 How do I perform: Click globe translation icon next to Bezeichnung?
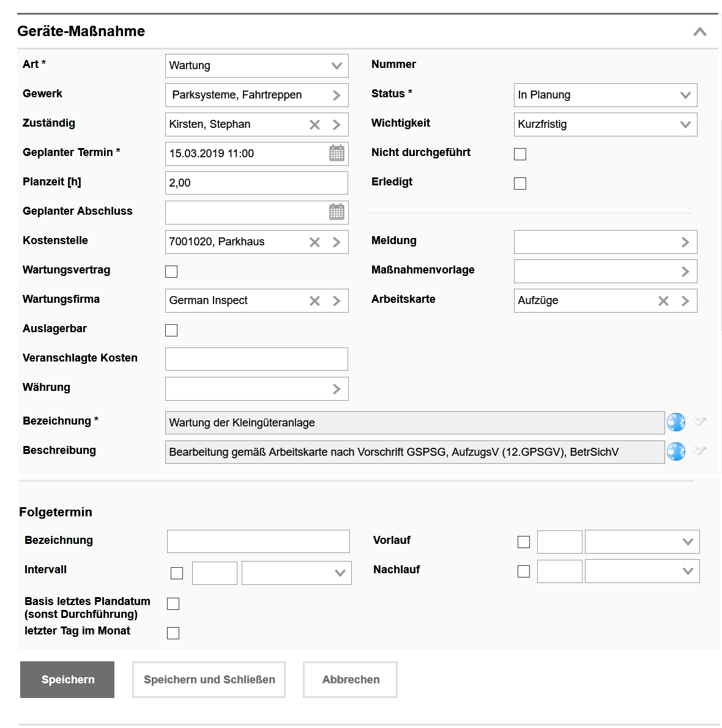tap(676, 422)
